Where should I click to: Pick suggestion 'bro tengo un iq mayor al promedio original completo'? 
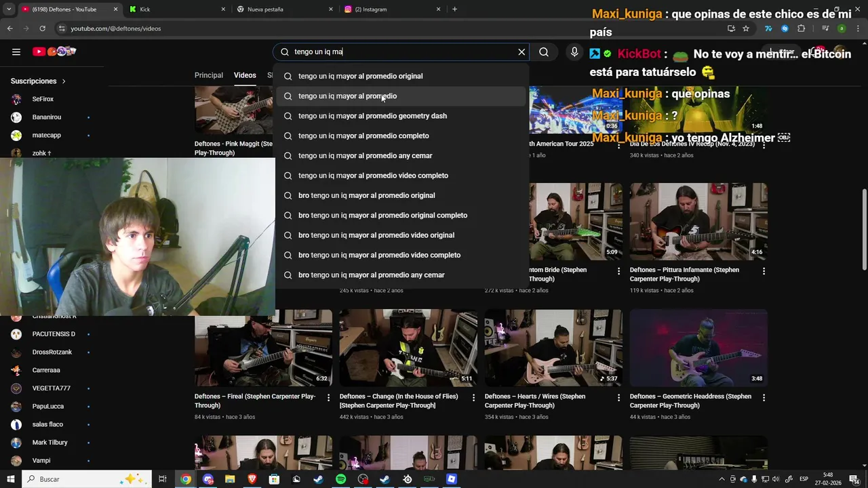[x=401, y=216]
